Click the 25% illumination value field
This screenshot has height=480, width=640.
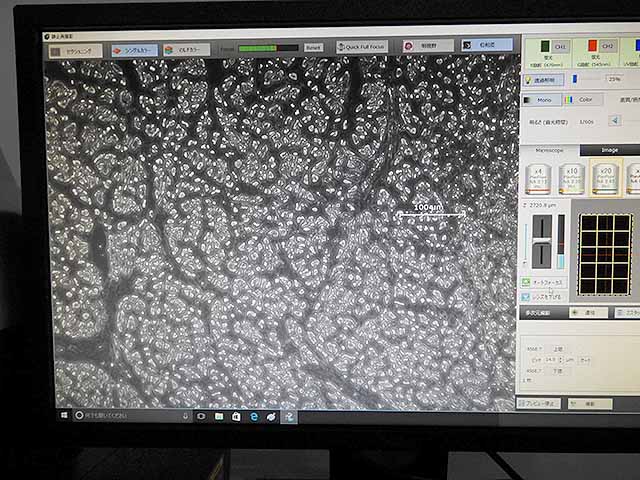click(x=615, y=79)
